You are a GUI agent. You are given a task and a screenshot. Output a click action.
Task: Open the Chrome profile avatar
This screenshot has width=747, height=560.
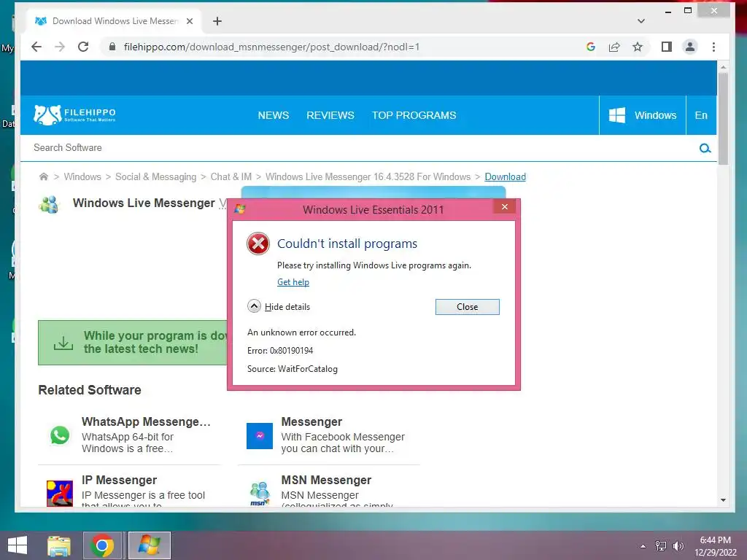point(690,47)
